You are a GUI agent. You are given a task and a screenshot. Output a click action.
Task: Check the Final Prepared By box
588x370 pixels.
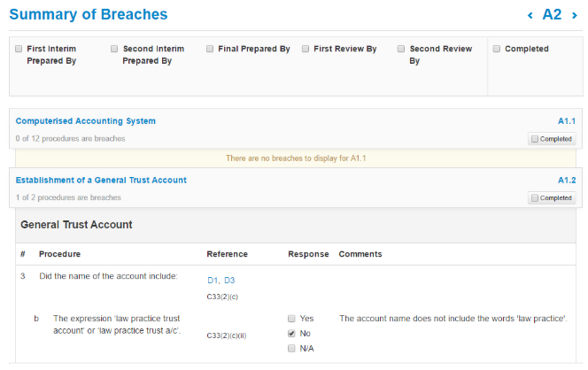point(210,50)
